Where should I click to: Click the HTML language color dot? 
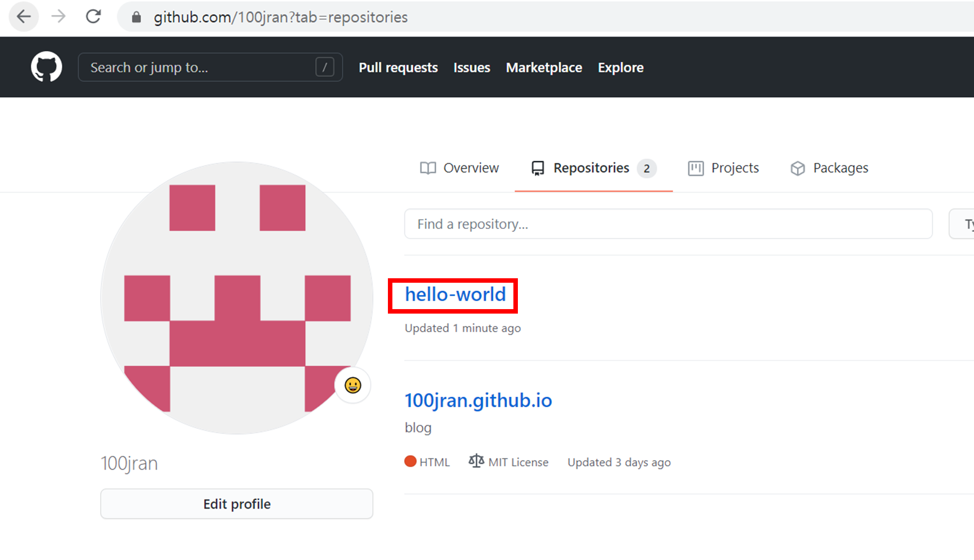tap(410, 461)
